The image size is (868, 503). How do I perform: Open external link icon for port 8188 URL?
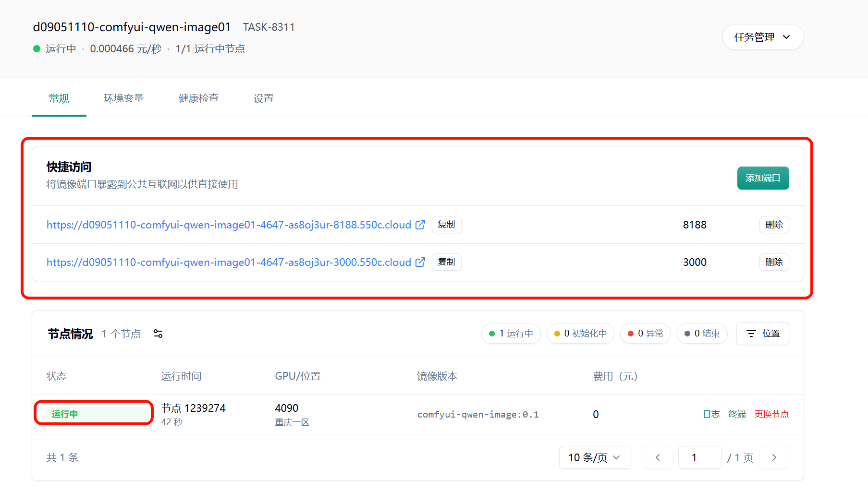[x=420, y=225]
